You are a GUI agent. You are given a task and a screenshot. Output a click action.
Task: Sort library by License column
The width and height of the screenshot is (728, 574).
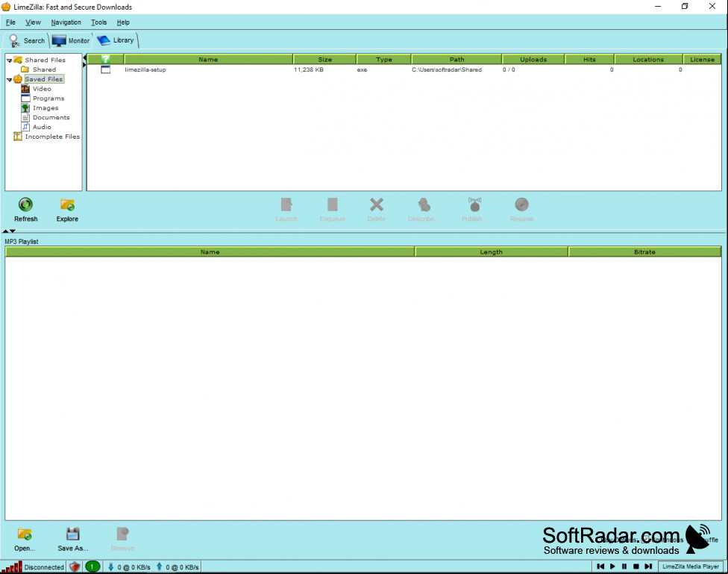pyautogui.click(x=702, y=60)
